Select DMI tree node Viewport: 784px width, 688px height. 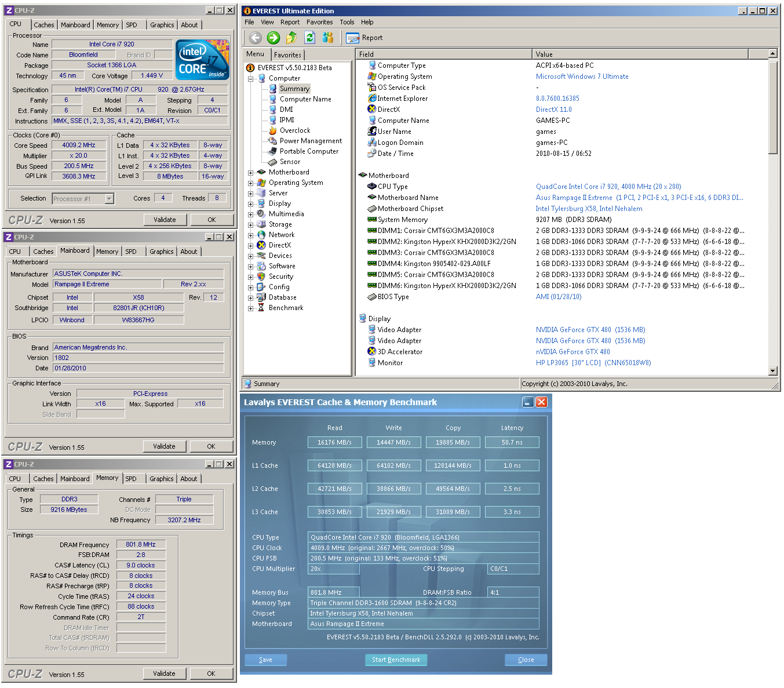point(286,110)
